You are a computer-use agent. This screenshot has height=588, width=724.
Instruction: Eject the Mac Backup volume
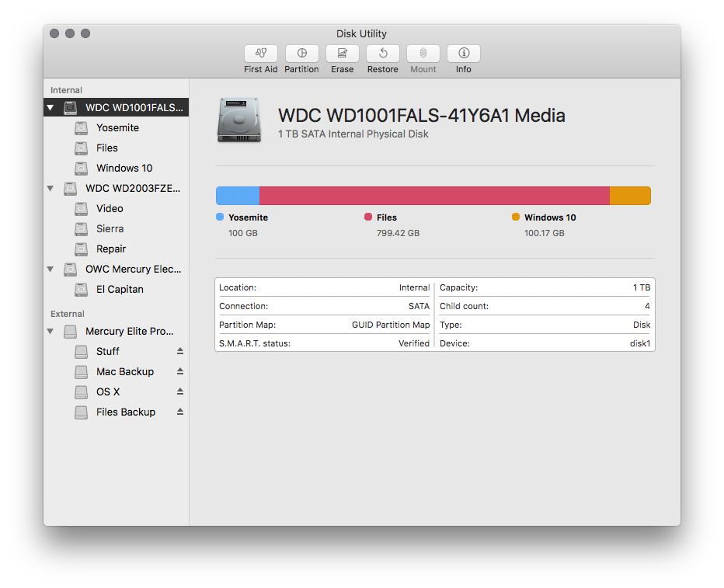(180, 371)
